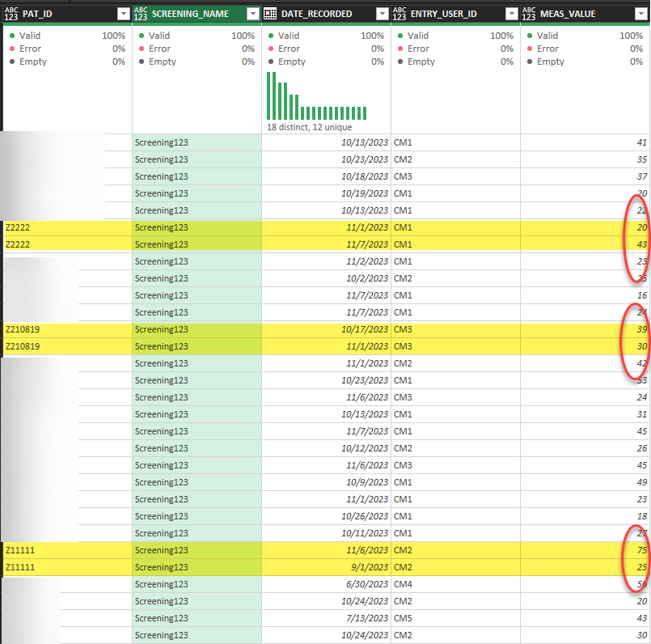Click the date cell 10/26/2023

327,516
